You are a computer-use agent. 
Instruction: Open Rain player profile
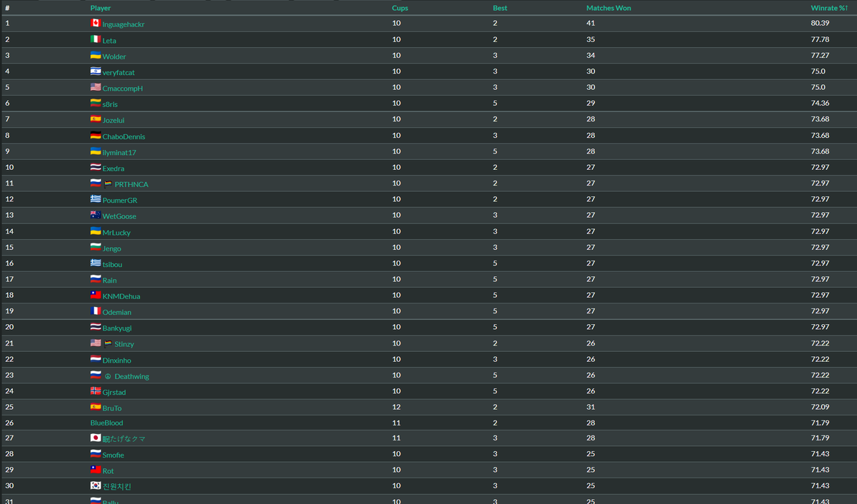pyautogui.click(x=109, y=281)
